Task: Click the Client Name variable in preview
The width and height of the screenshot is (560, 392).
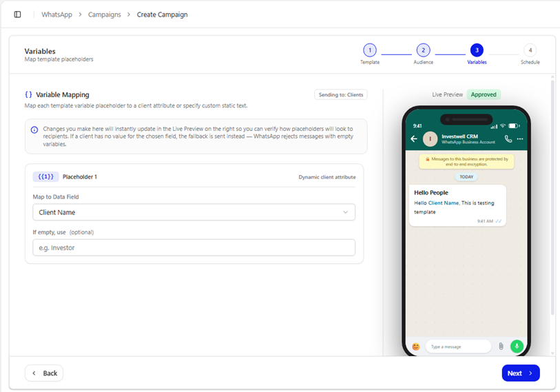Action: coord(444,203)
